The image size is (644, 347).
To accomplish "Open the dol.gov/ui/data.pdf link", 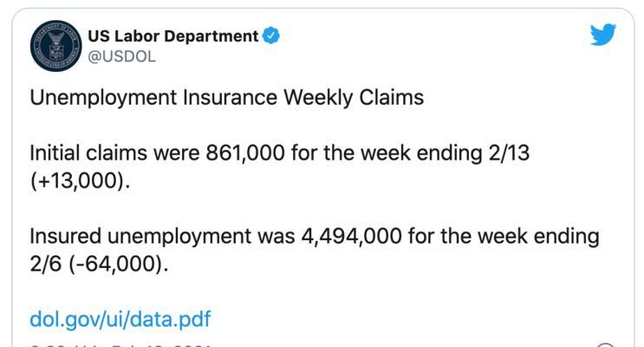I will [x=120, y=319].
